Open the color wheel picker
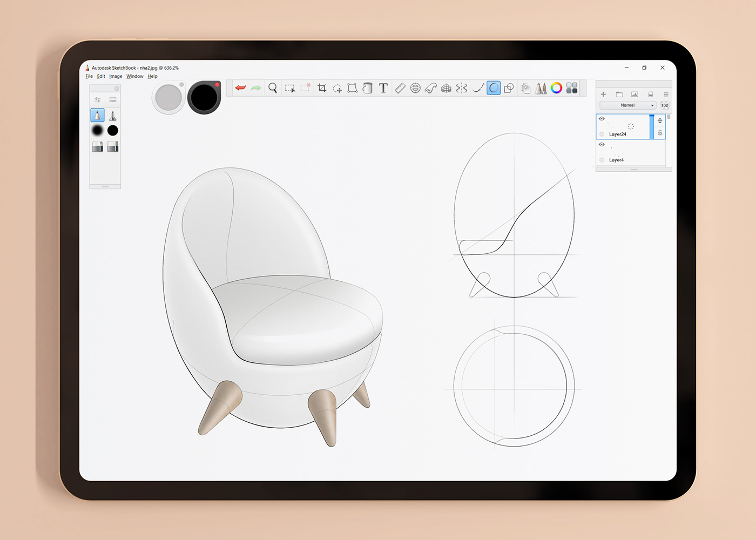756x540 pixels. click(x=557, y=87)
